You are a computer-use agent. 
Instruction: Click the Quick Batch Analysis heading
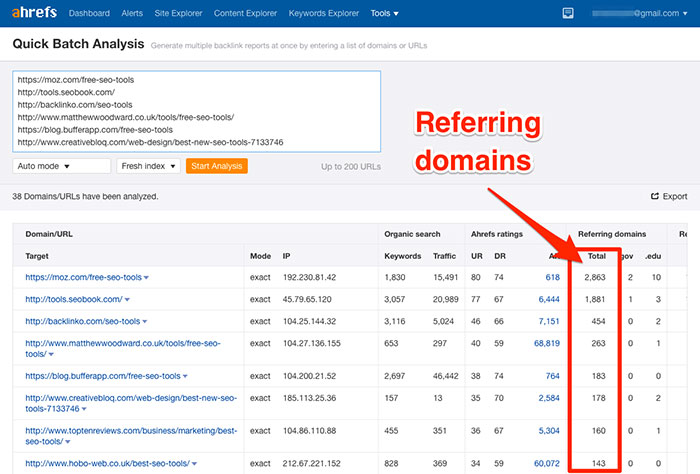tap(78, 44)
